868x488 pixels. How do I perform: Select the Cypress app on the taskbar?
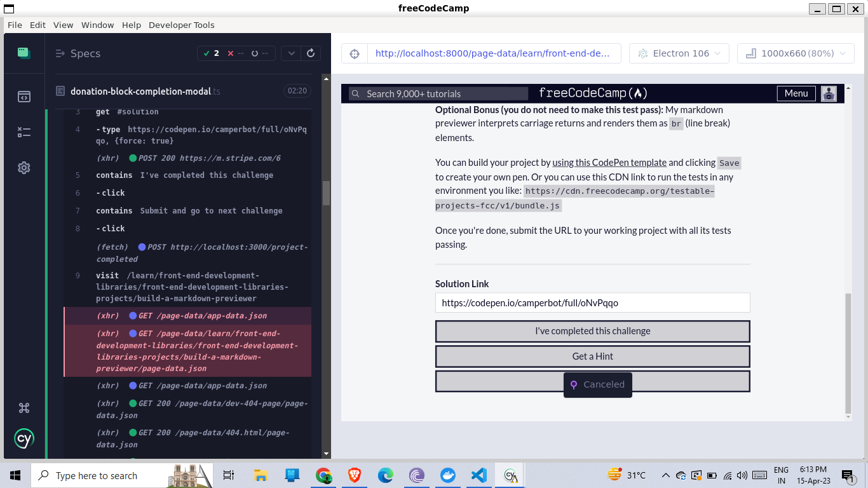(510, 475)
